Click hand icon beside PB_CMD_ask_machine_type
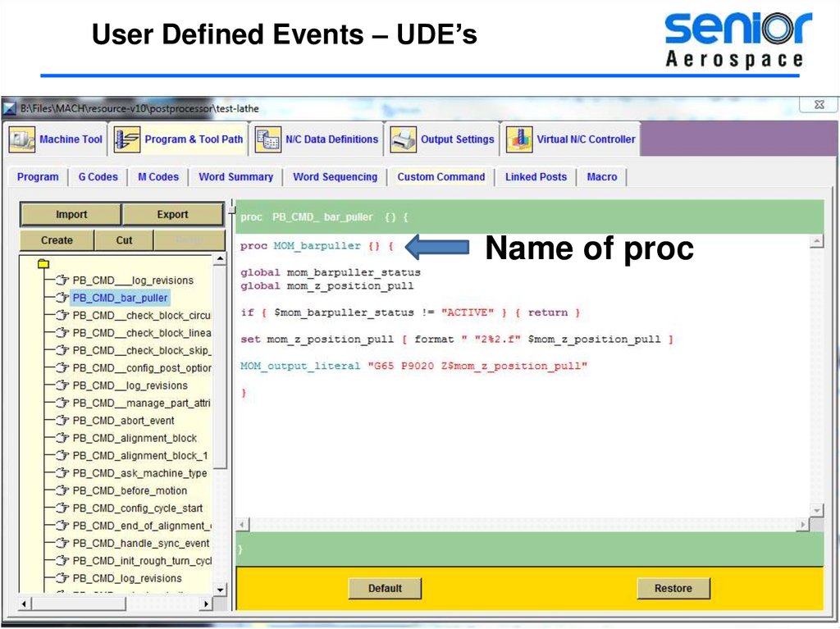The height and width of the screenshot is (629, 840). [x=62, y=472]
